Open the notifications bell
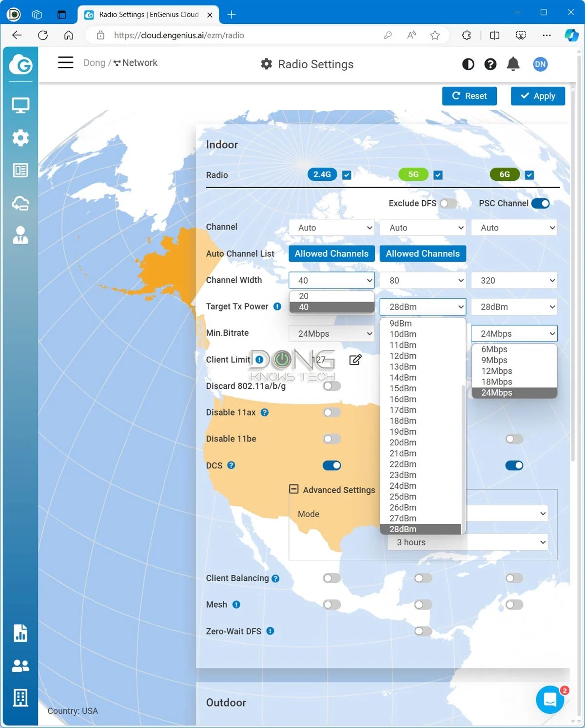The image size is (585, 728). pyautogui.click(x=513, y=64)
